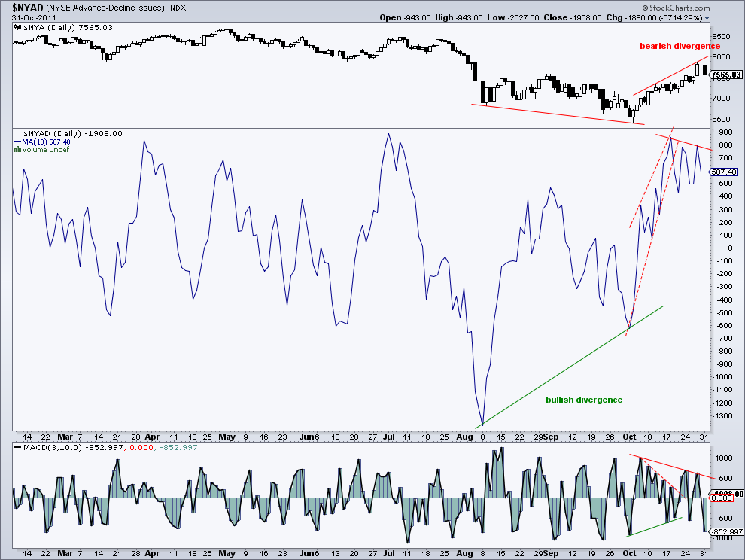Click the MA(10) 587.40 legend text

[46, 142]
